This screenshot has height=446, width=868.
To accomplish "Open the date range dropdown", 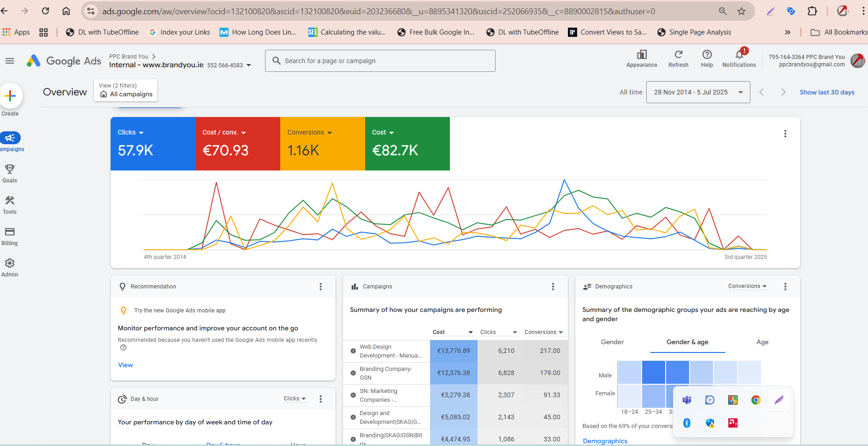I will pos(698,92).
